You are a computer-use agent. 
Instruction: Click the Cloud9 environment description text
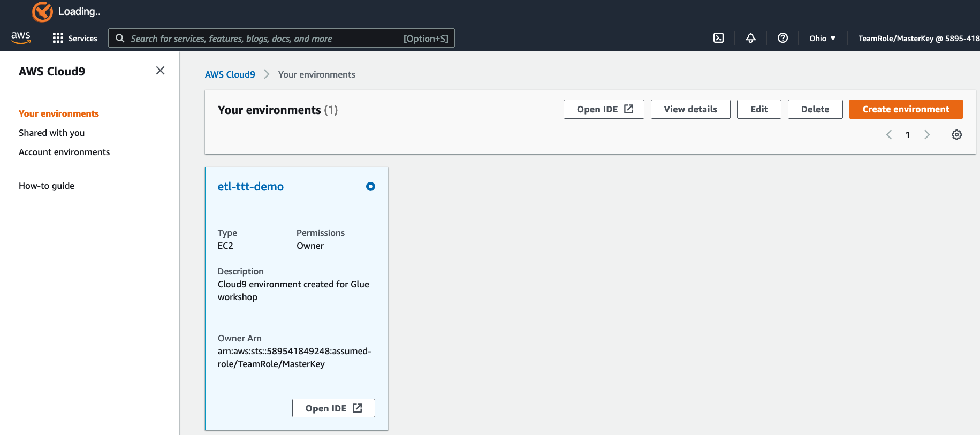point(293,291)
